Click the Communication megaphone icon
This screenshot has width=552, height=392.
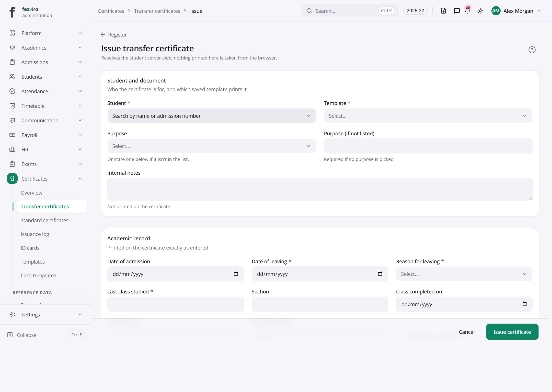pos(12,120)
